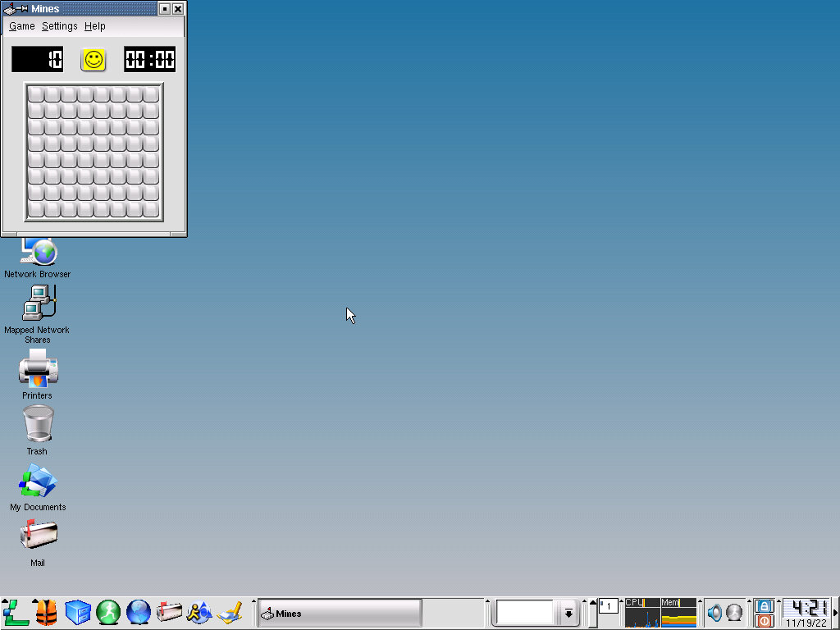Viewport: 840px width, 630px height.
Task: Open the Game menu
Action: point(21,26)
